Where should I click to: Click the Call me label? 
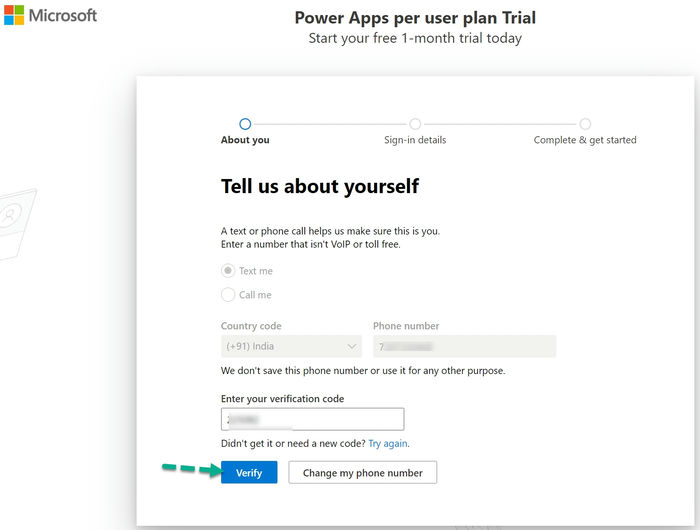pyautogui.click(x=255, y=295)
